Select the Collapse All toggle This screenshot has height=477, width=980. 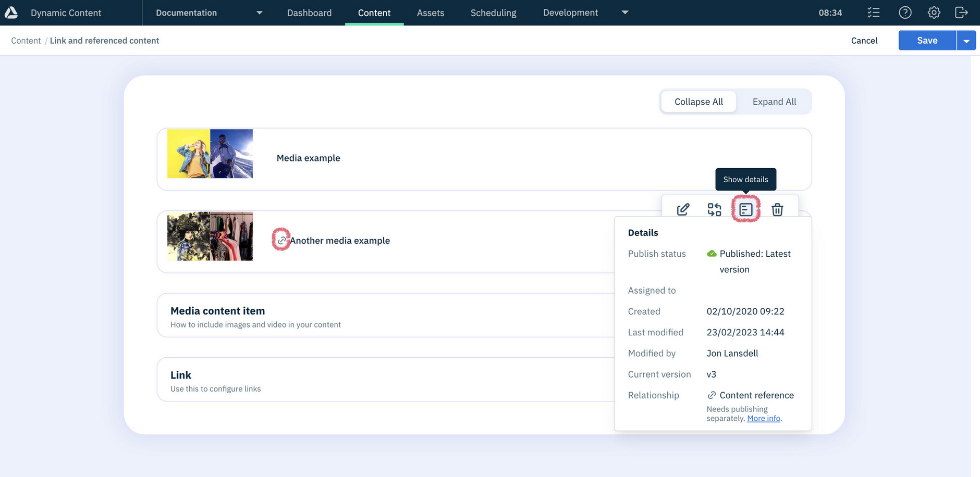[699, 102]
